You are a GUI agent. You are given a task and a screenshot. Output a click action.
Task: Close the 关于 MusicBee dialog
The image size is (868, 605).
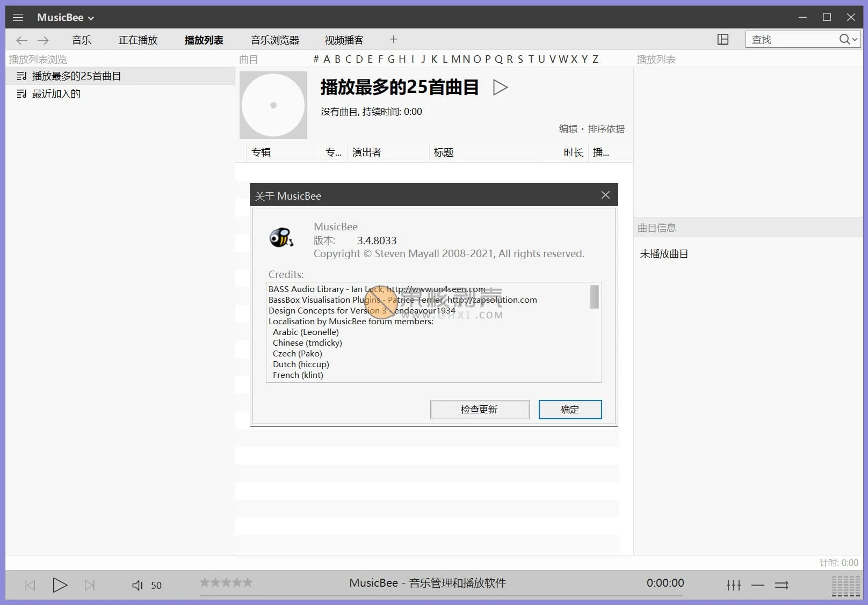pyautogui.click(x=605, y=195)
